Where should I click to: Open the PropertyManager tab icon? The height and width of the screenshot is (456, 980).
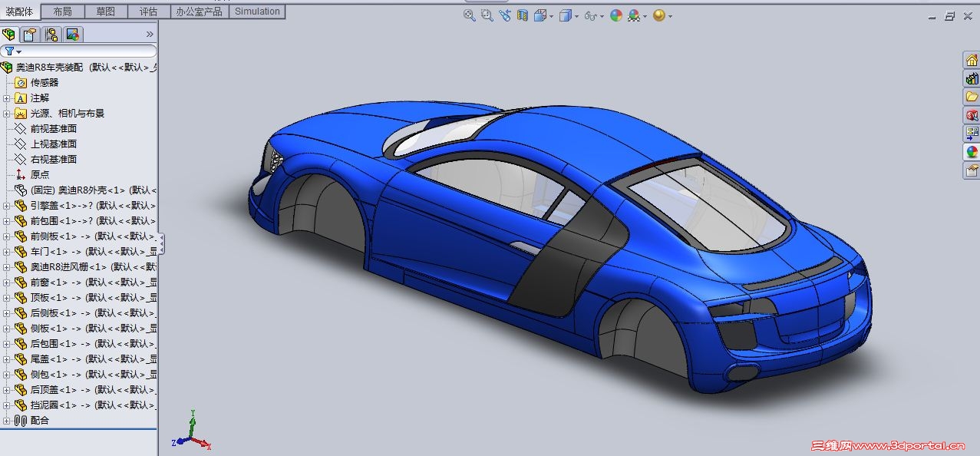click(30, 35)
